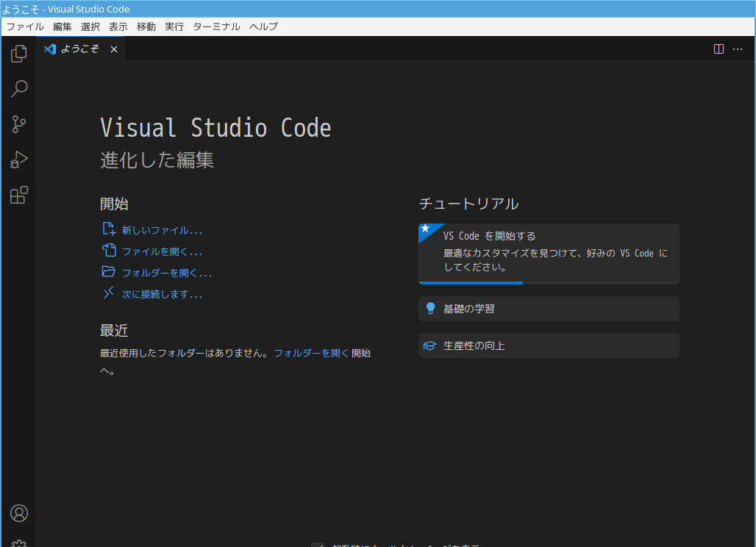This screenshot has height=547, width=756.
Task: Open the Extensions view
Action: pyautogui.click(x=19, y=195)
